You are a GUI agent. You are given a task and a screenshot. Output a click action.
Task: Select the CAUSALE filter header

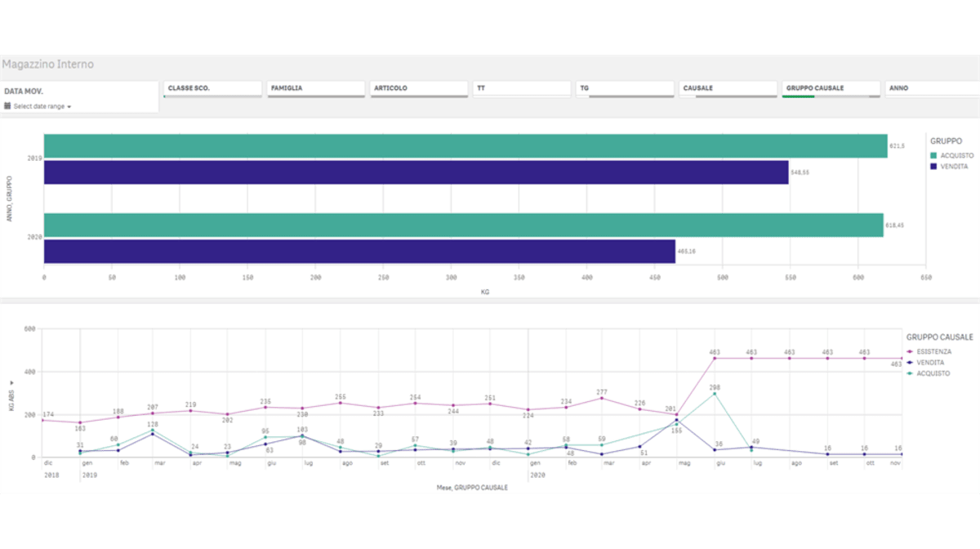(x=727, y=88)
